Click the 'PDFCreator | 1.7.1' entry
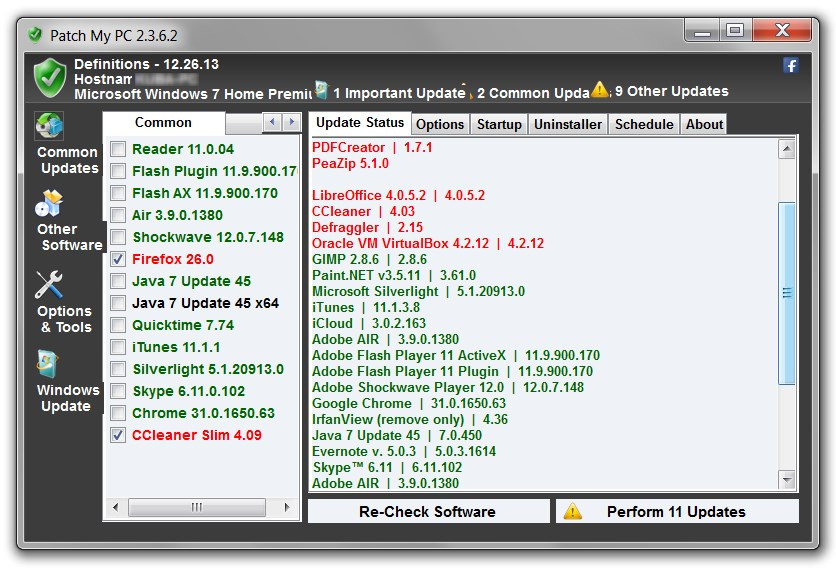836x573 pixels. pos(372,147)
